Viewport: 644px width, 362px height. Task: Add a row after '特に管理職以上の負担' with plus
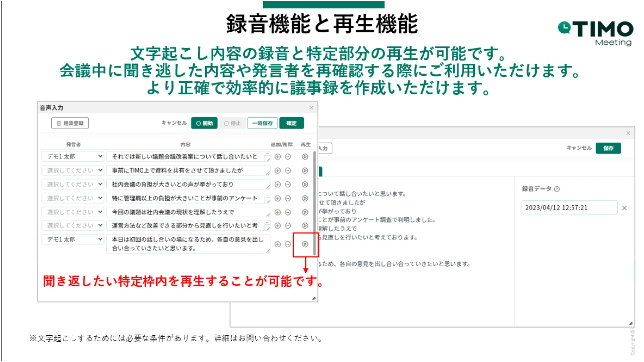[278, 198]
